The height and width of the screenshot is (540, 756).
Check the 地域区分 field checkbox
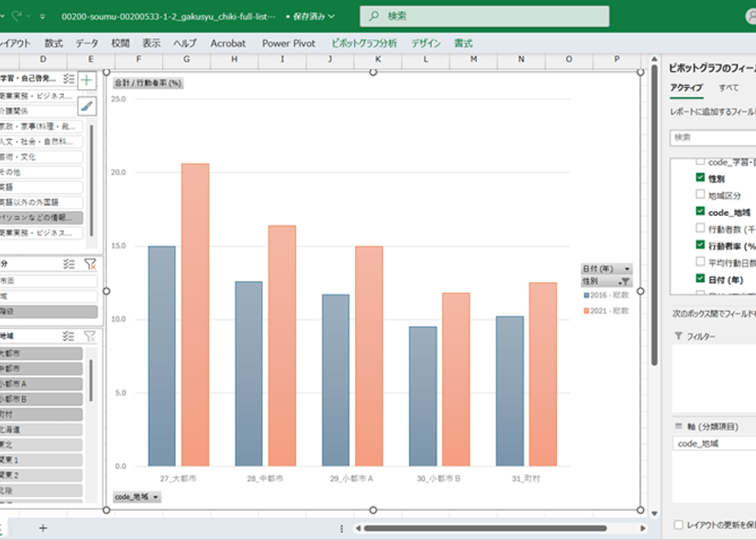[x=700, y=194]
